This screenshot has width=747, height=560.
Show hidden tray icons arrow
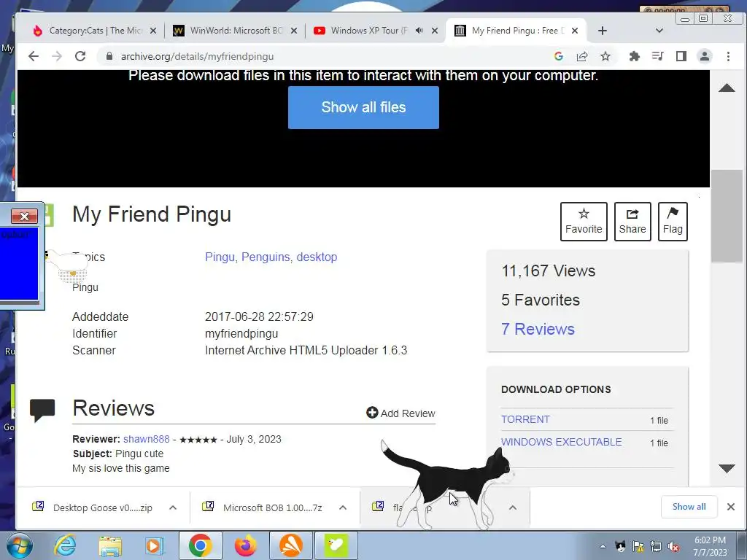[603, 546]
